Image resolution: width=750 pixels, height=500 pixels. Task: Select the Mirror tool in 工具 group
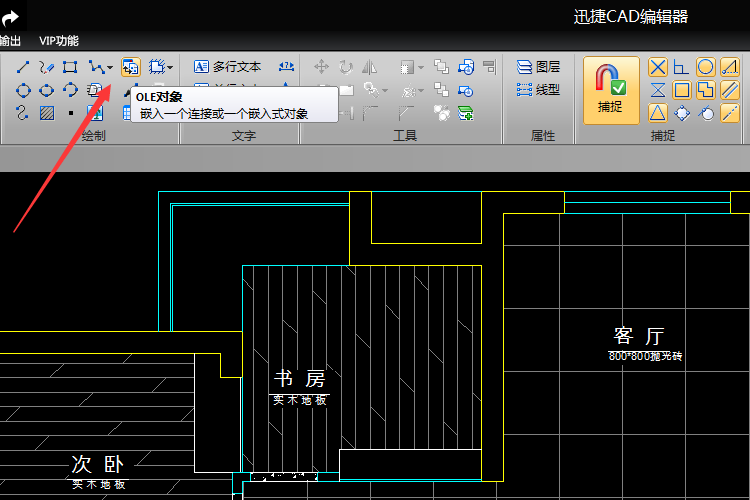point(369,67)
